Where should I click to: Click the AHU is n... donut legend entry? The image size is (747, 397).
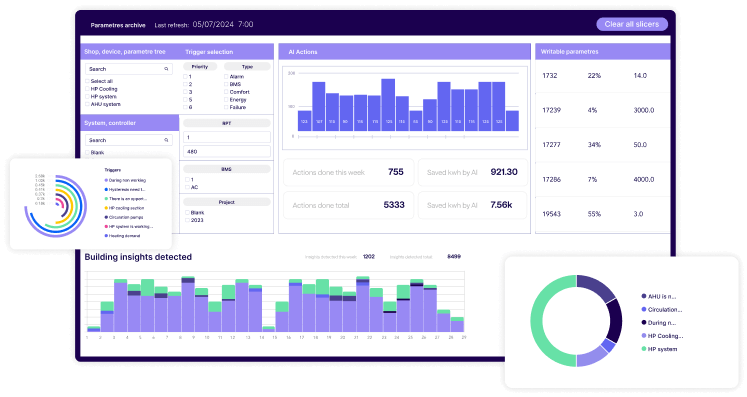coord(659,296)
